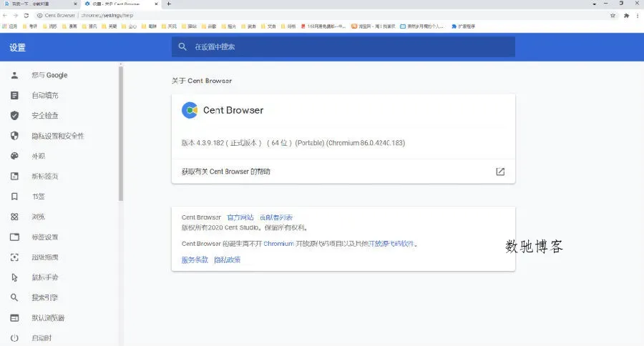Open the 开放源代码软件 open source link
Viewport: 644px width, 346px height.
click(x=391, y=244)
